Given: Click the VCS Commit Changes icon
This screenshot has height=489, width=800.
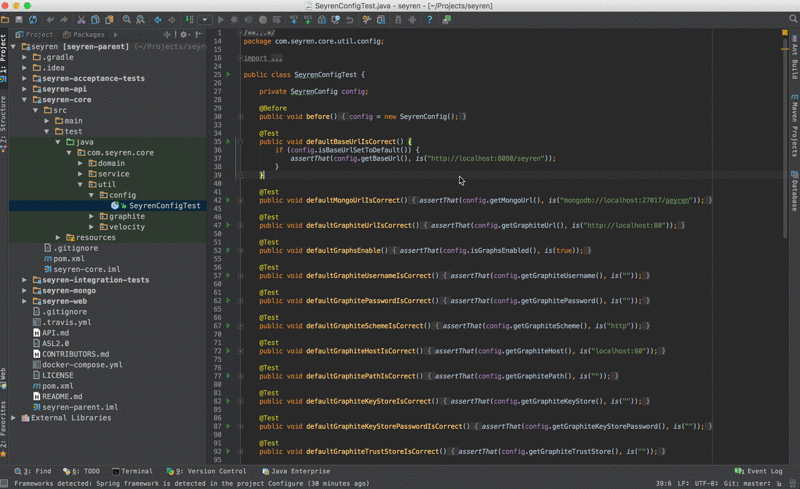Looking at the screenshot, I should click(308, 20).
